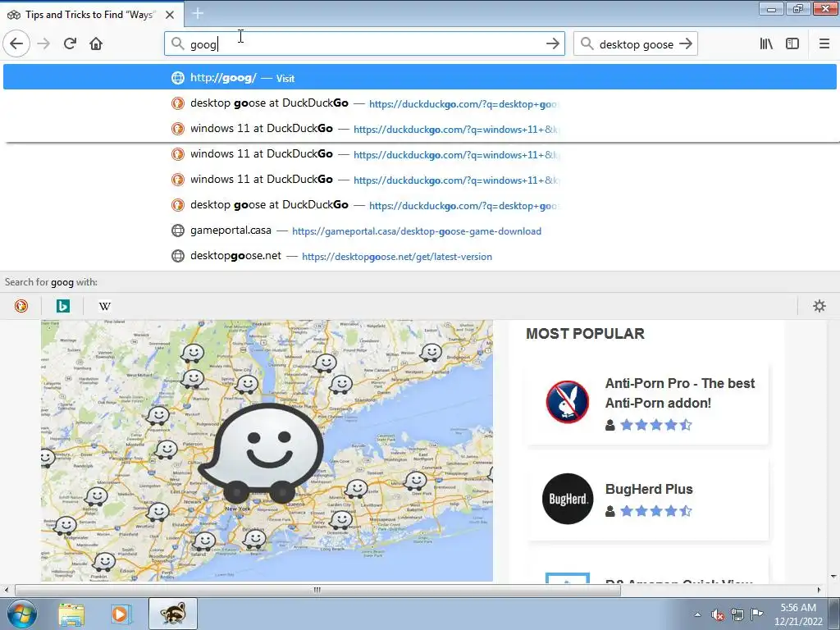
Task: Click the scrollbar right arrow
Action: point(819,590)
